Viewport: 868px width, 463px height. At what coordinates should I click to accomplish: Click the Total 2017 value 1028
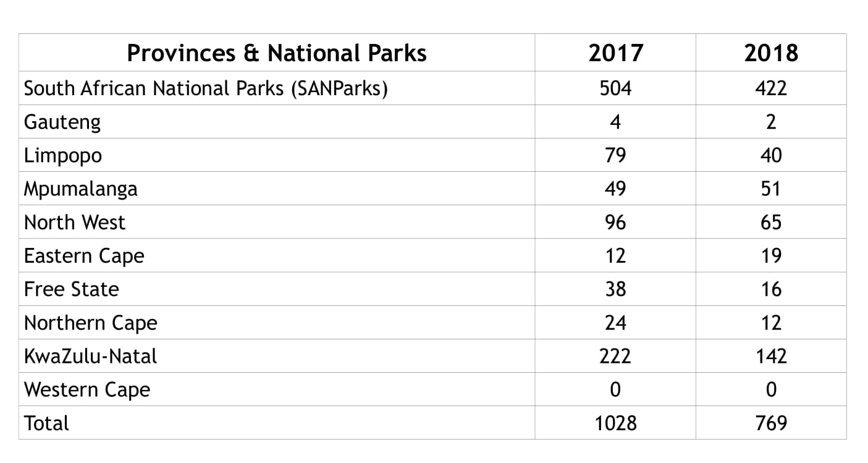pos(615,423)
